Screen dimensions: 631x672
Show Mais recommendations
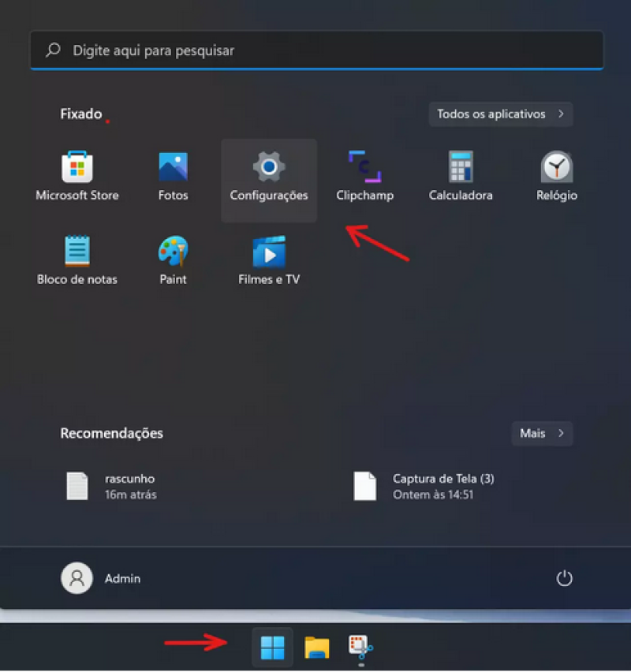pyautogui.click(x=542, y=433)
